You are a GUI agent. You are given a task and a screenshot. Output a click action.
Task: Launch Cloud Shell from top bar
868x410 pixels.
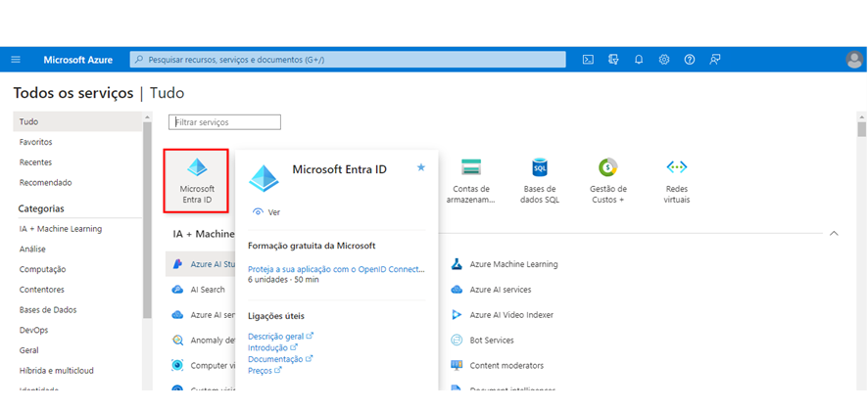tap(588, 60)
